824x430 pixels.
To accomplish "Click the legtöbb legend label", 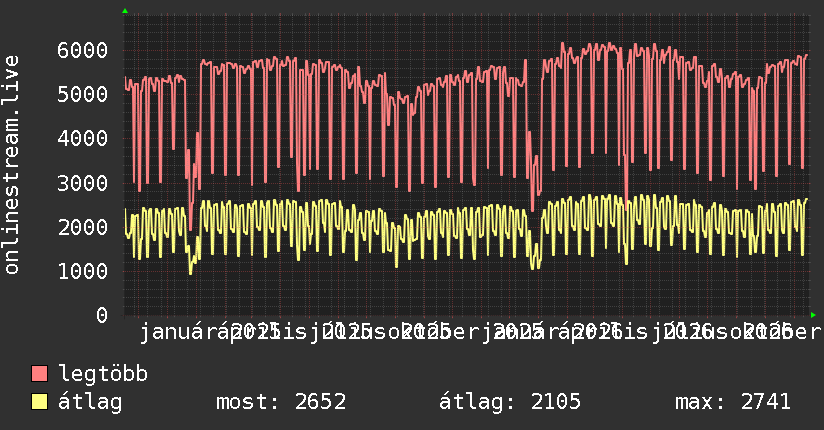I will click(x=103, y=374).
